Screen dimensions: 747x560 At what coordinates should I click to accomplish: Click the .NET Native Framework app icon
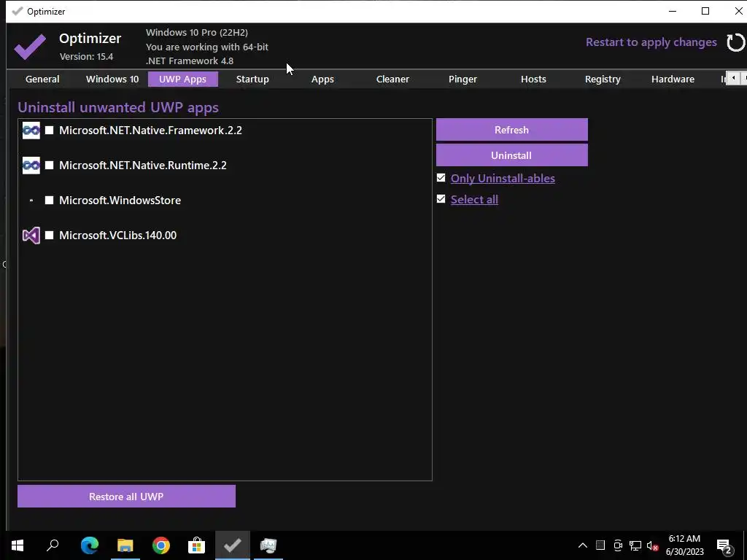(x=31, y=131)
